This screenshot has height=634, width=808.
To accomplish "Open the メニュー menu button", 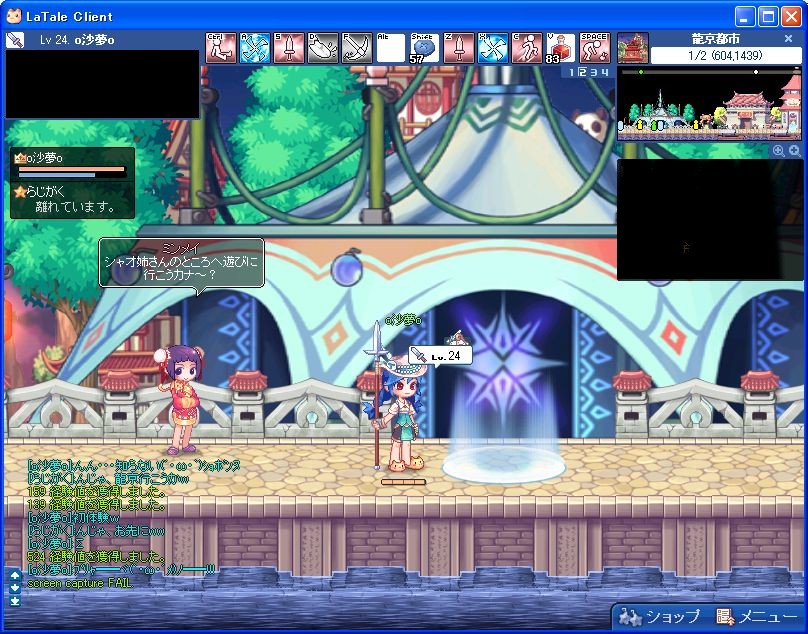I will 756,616.
